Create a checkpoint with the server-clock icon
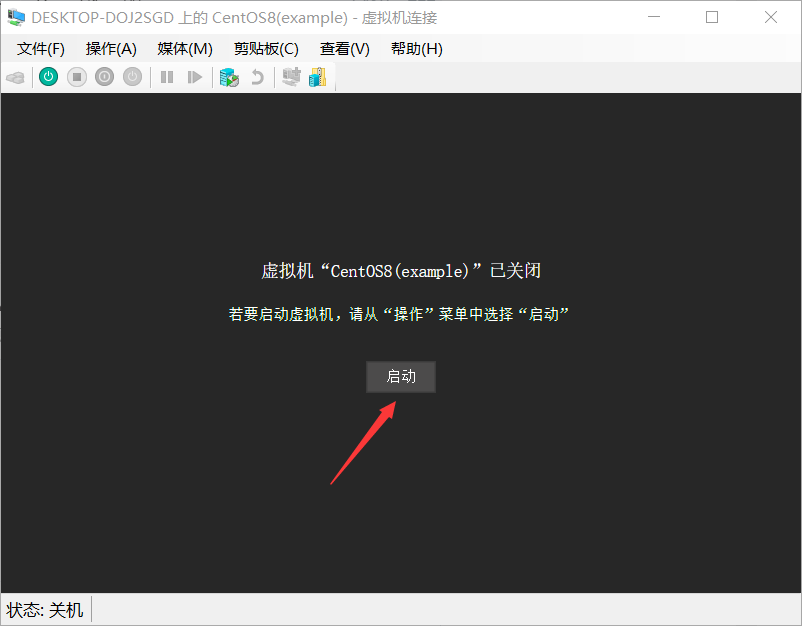The width and height of the screenshot is (802, 626). (229, 77)
